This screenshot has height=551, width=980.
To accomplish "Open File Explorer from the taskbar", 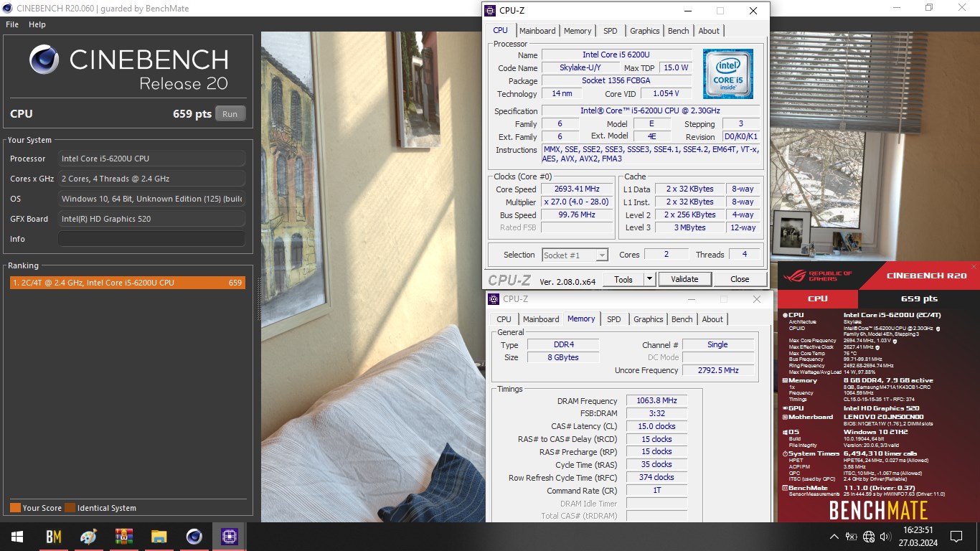I will (x=159, y=536).
